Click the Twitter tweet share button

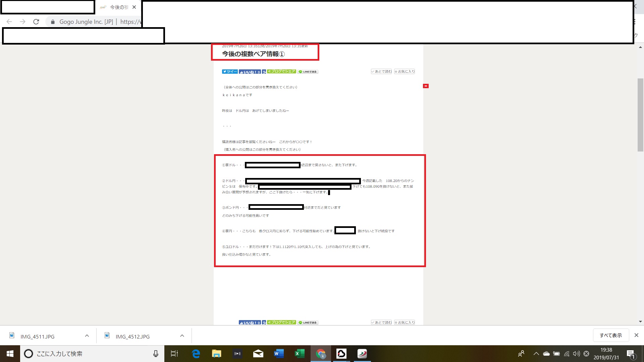230,72
